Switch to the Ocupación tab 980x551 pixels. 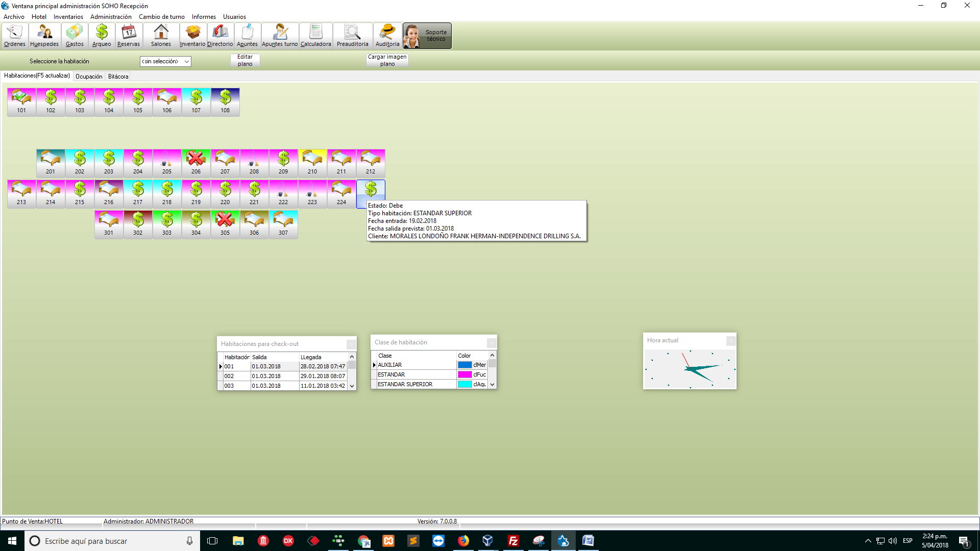(x=89, y=77)
